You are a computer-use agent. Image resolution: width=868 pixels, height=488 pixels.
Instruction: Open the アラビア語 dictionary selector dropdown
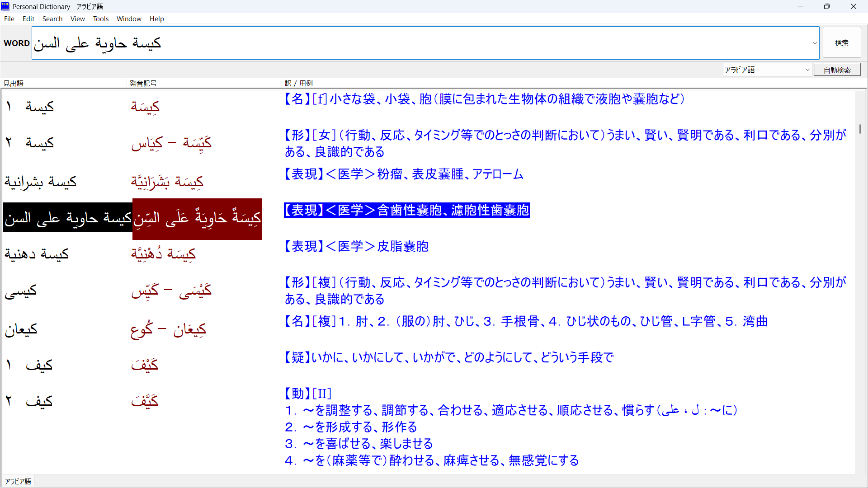click(x=807, y=70)
